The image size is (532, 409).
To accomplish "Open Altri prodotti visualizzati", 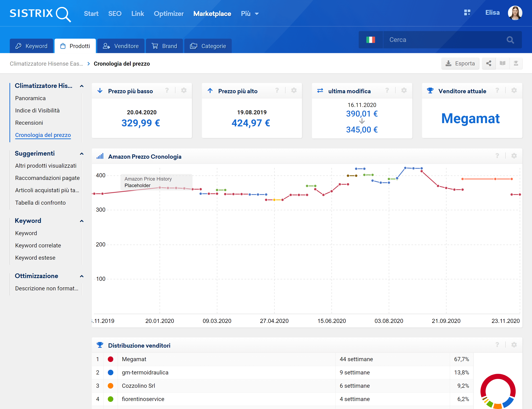I will 46,166.
